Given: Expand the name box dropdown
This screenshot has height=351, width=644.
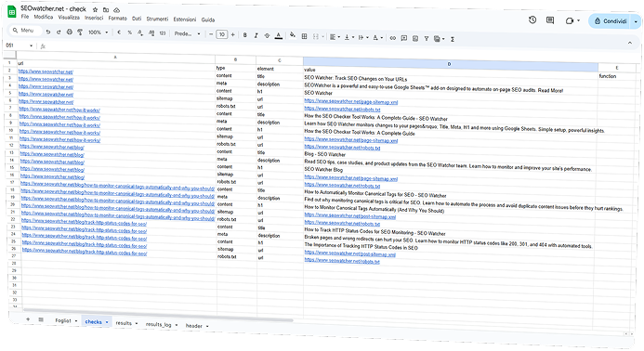Looking at the screenshot, I should pyautogui.click(x=32, y=45).
